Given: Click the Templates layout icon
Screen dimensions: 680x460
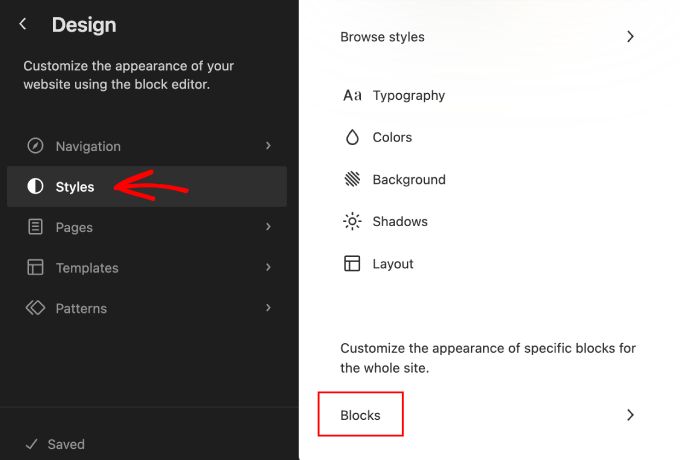Looking at the screenshot, I should click(x=36, y=268).
